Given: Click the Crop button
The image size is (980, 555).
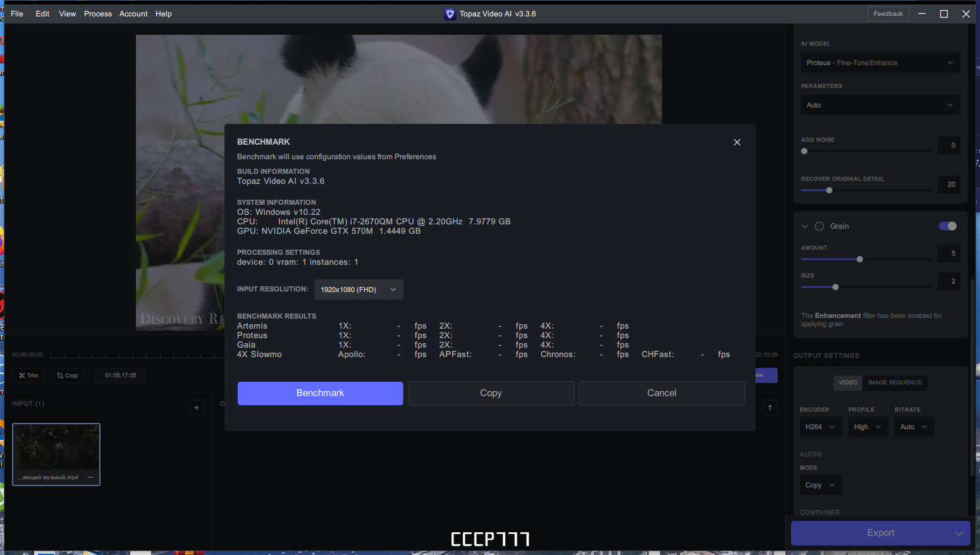Looking at the screenshot, I should pos(67,375).
